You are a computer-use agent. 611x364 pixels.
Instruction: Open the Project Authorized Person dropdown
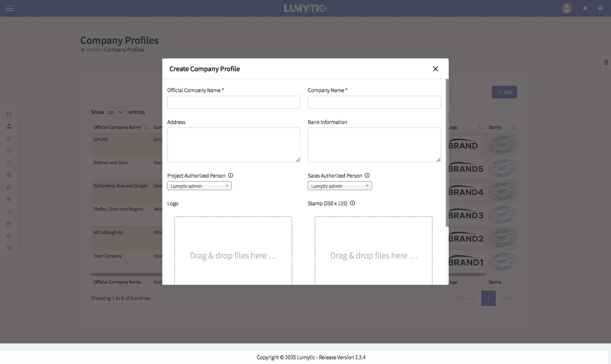tap(199, 186)
